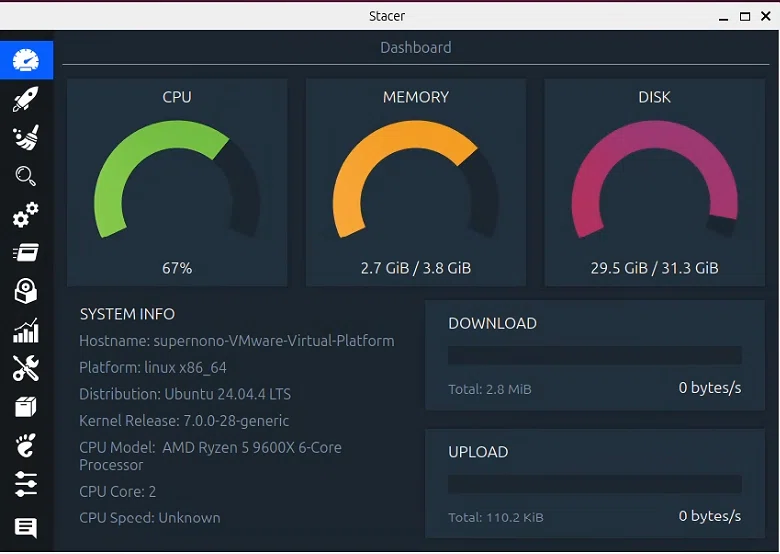The image size is (780, 554).
Task: Open Uninstaller disk icon
Action: tap(26, 291)
